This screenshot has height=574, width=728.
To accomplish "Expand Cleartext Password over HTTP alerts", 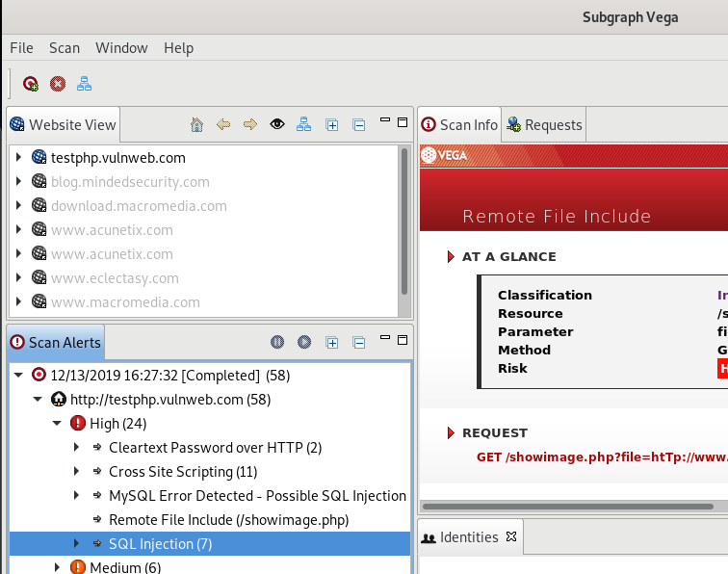I will click(77, 447).
